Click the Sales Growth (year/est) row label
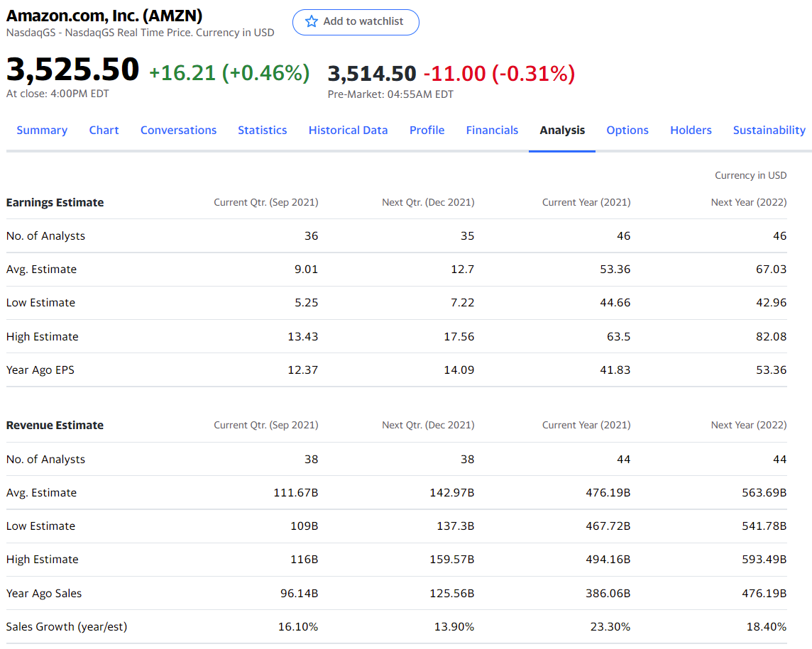812x649 pixels. [x=67, y=627]
